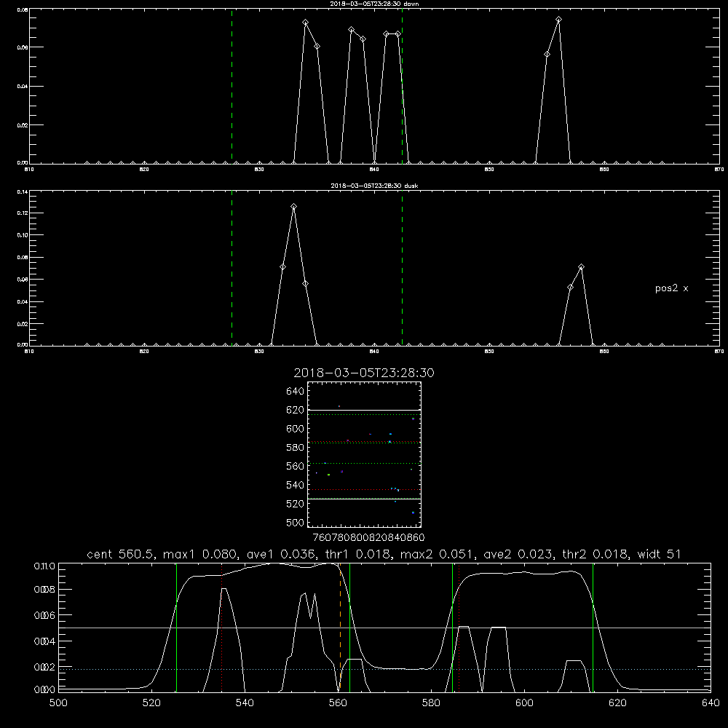Click 540 on the scatter plot y-axis
Viewport: 728px width, 728px height.
[x=296, y=485]
